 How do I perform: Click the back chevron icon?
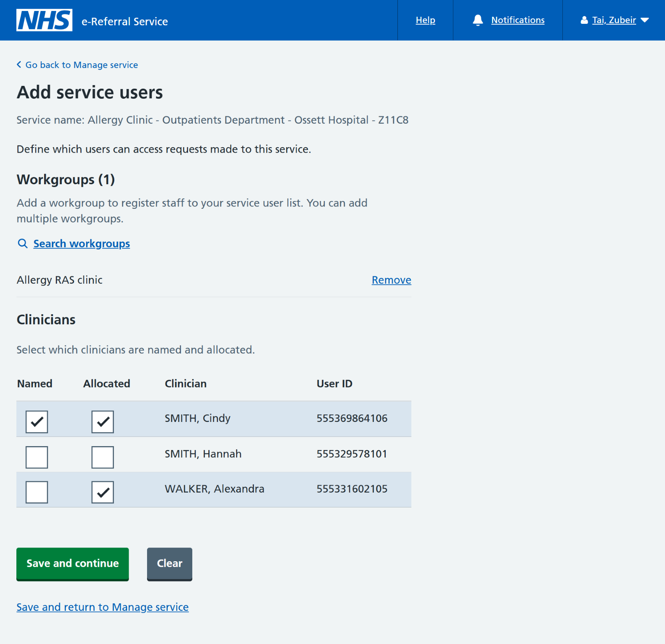tap(19, 64)
